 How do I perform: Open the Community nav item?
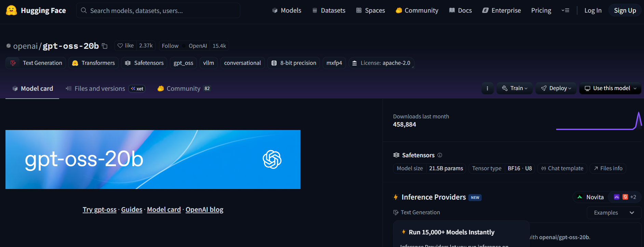[417, 11]
